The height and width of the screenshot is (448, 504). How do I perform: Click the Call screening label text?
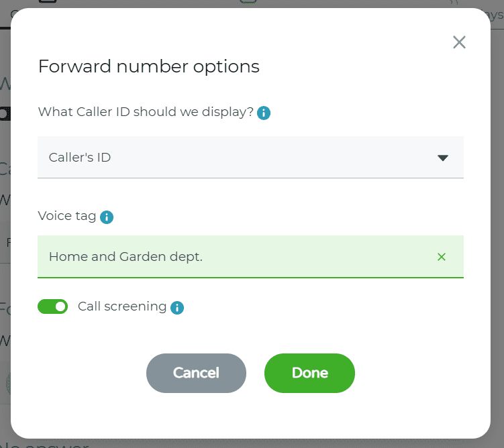click(x=122, y=306)
